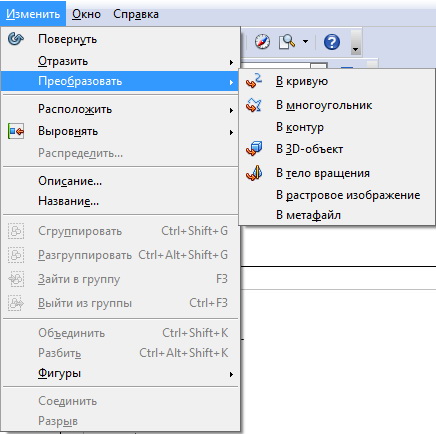Viewport: 436px width, 434px height.
Task: Click the rotate icon beside Повернуть
Action: (16, 39)
